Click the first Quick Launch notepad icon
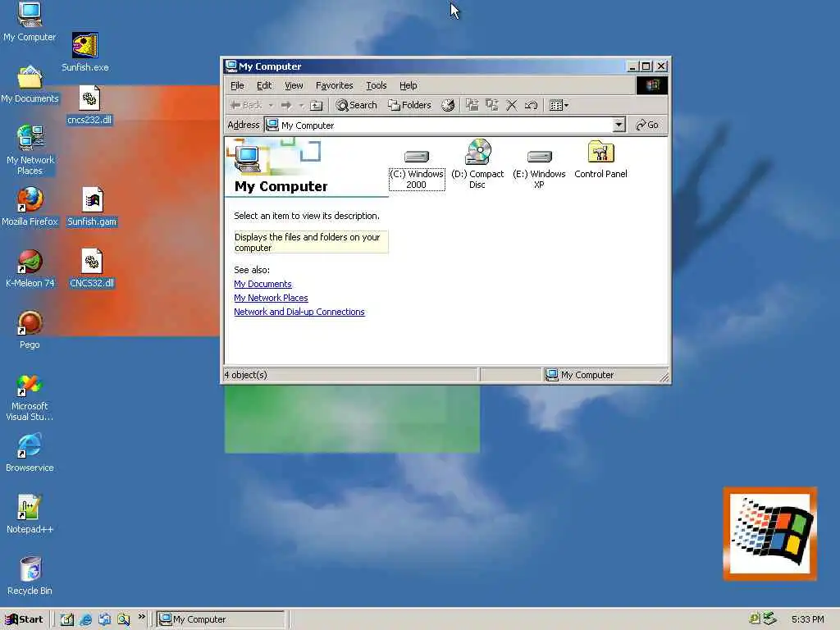This screenshot has width=840, height=630. tap(67, 619)
